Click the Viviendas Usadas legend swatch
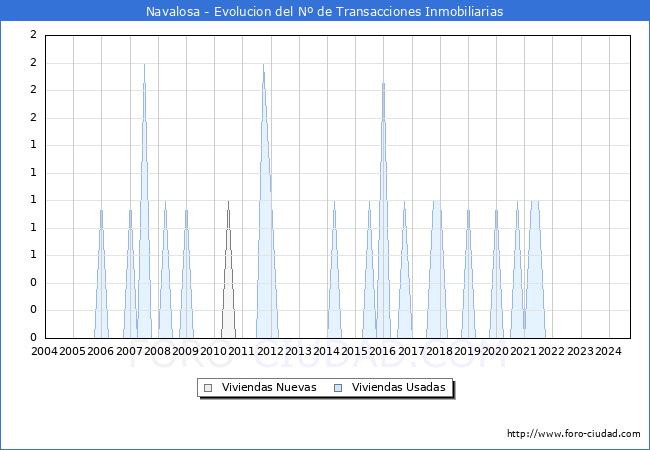Image resolution: width=650 pixels, height=450 pixels. click(338, 388)
